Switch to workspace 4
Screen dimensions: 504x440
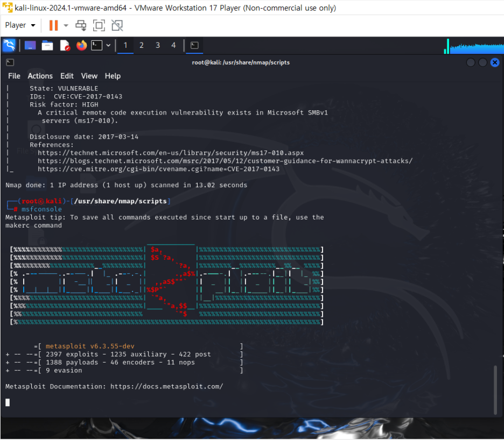[x=173, y=45]
